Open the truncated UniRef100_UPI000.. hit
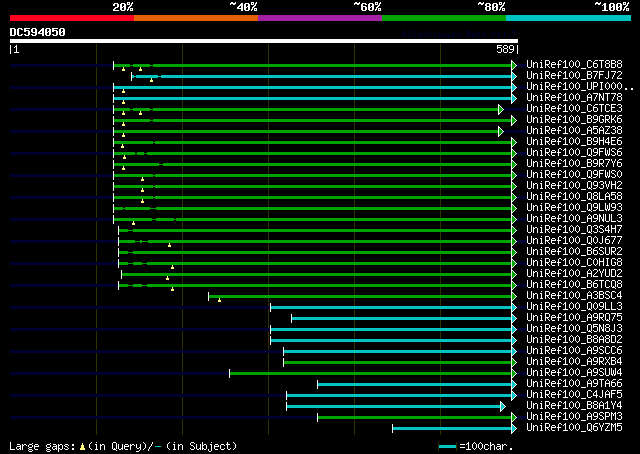 (580, 87)
